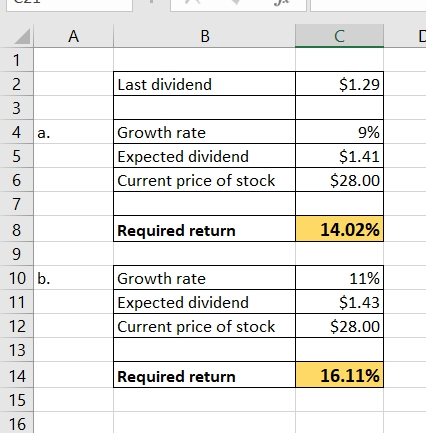426x433 pixels.
Task: Select row 5 header
Action: coord(16,156)
